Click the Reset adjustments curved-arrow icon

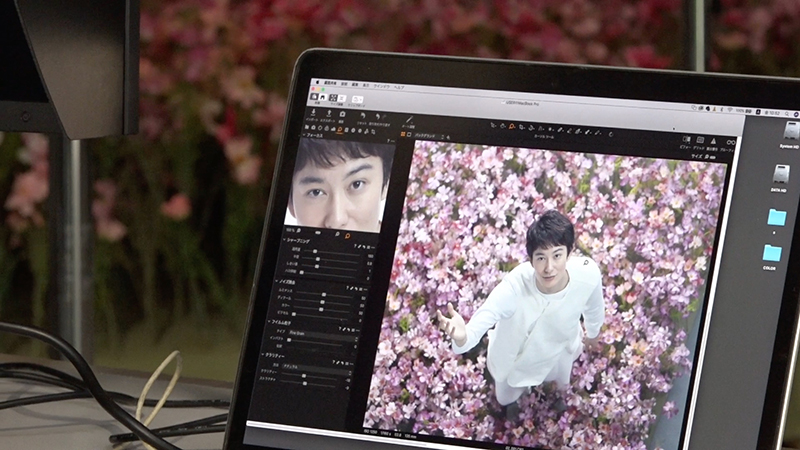point(363,116)
